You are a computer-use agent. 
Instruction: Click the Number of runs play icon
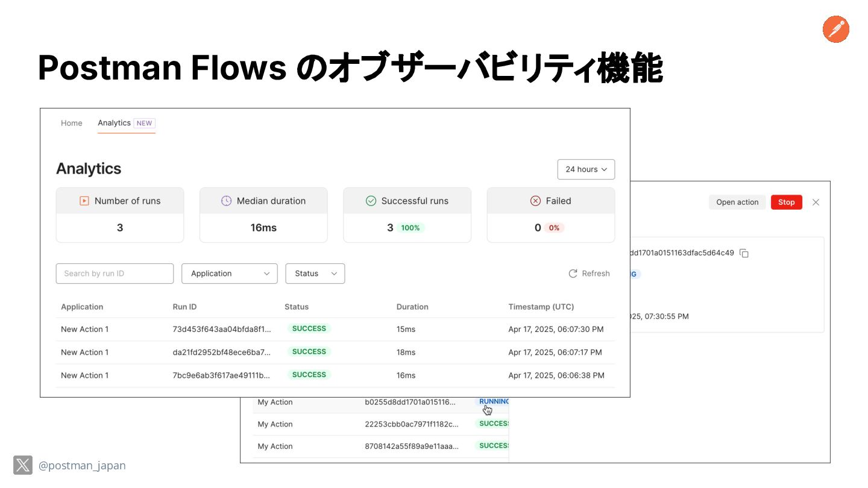tap(84, 201)
